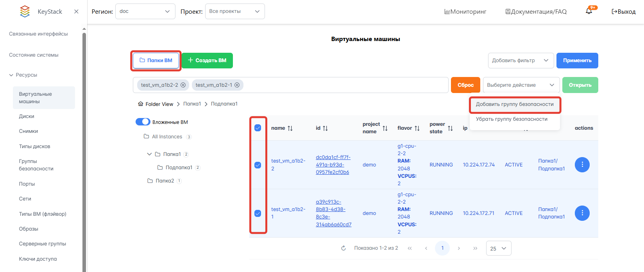The image size is (644, 272).
Task: Click the Folder View home icon
Action: click(141, 104)
